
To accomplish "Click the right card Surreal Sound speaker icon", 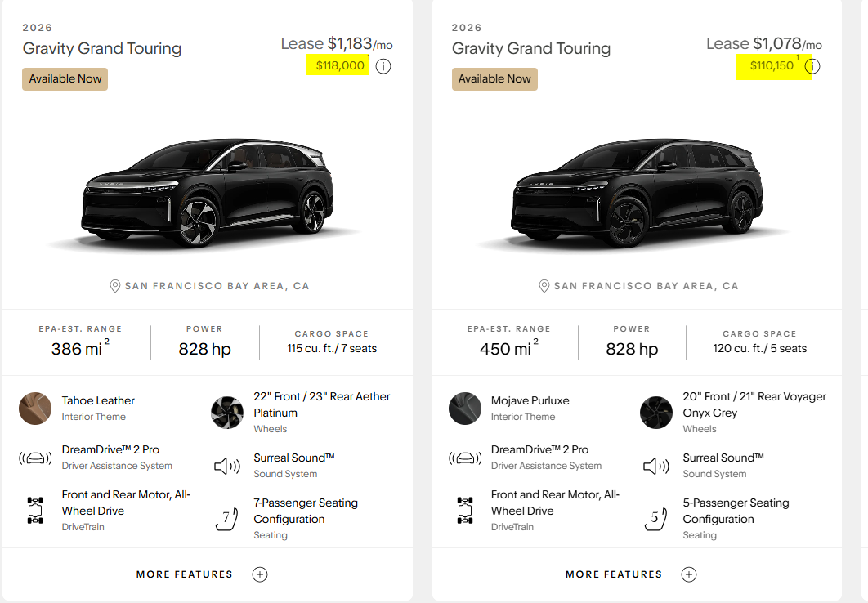I will click(x=655, y=466).
